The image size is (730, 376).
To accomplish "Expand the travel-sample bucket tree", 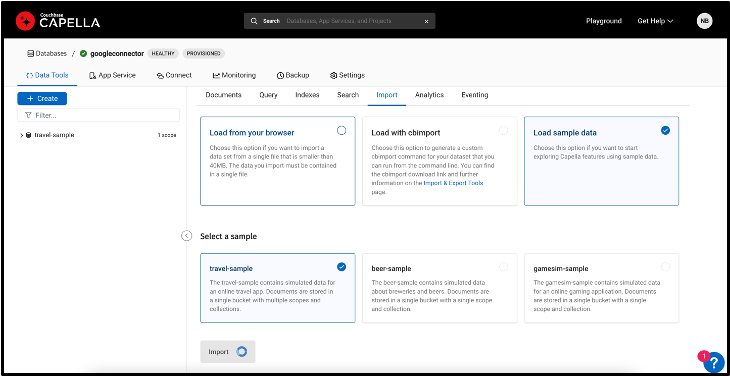I will [21, 135].
